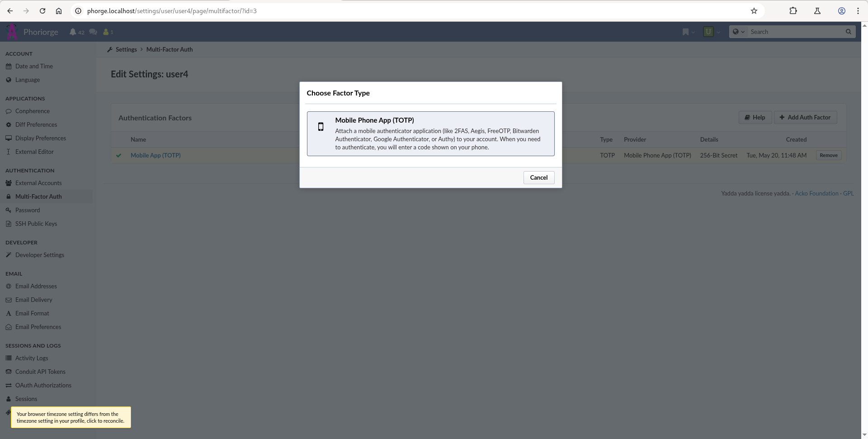This screenshot has height=439, width=868.
Task: Click the timezone reconcile notification
Action: point(71,417)
